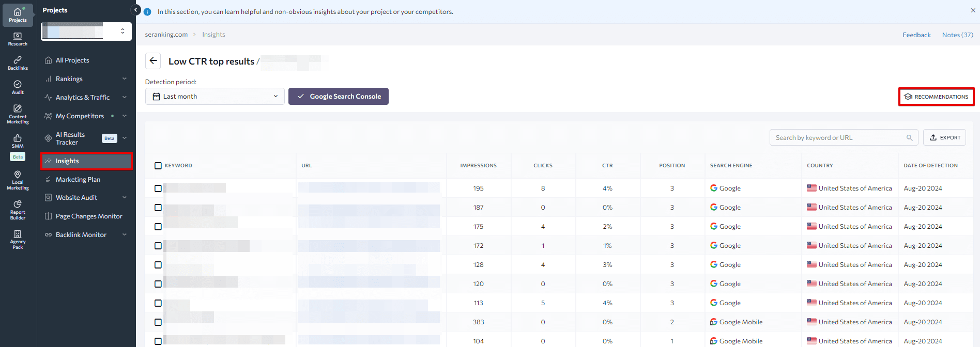980x347 pixels.
Task: Toggle the select-all KEYWORD checkbox
Action: pyautogui.click(x=158, y=166)
